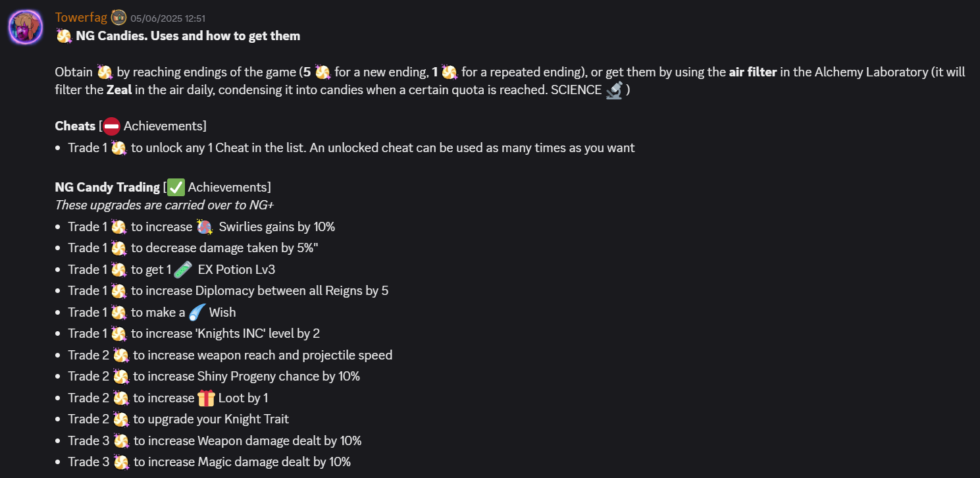Click the Towerfag username
The width and height of the screenshot is (980, 478).
coord(81,17)
